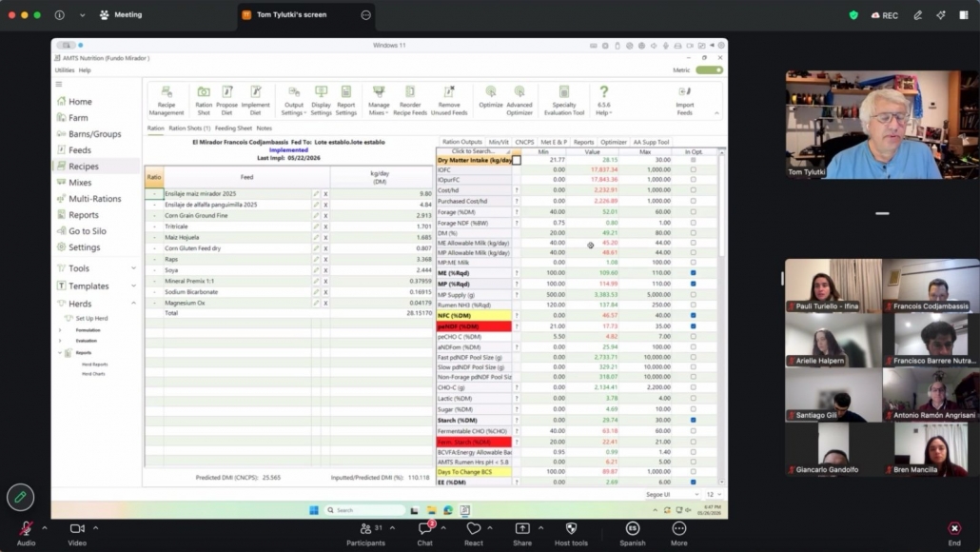Remove Unused Feeds from the recipe
Screen dimensions: 980x552
[449, 101]
